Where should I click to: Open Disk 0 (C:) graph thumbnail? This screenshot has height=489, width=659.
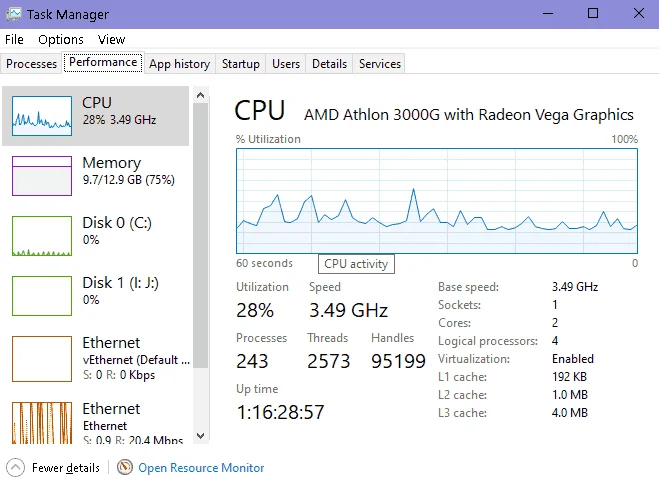click(42, 236)
